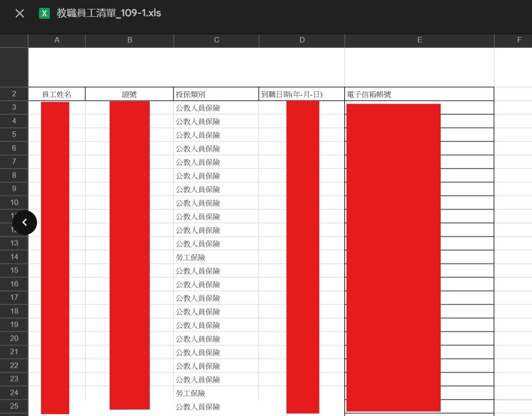This screenshot has width=532, height=416.
Task: Click 公教人員保險 cell in row 3
Action: pos(216,108)
